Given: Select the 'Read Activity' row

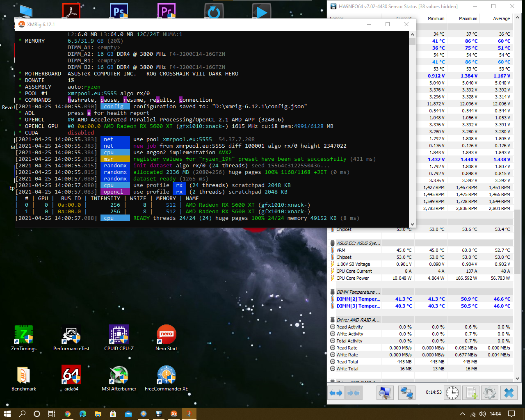Looking at the screenshot, I should [421, 327].
